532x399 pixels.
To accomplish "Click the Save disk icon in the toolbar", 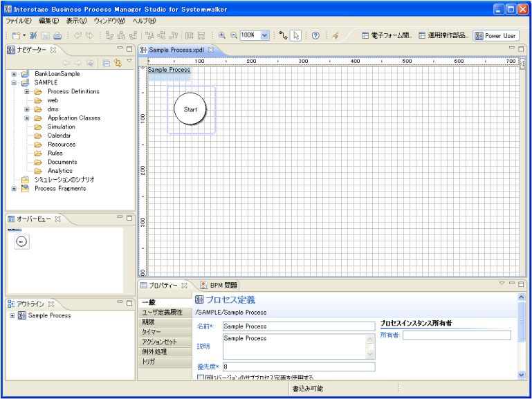I will (46, 35).
